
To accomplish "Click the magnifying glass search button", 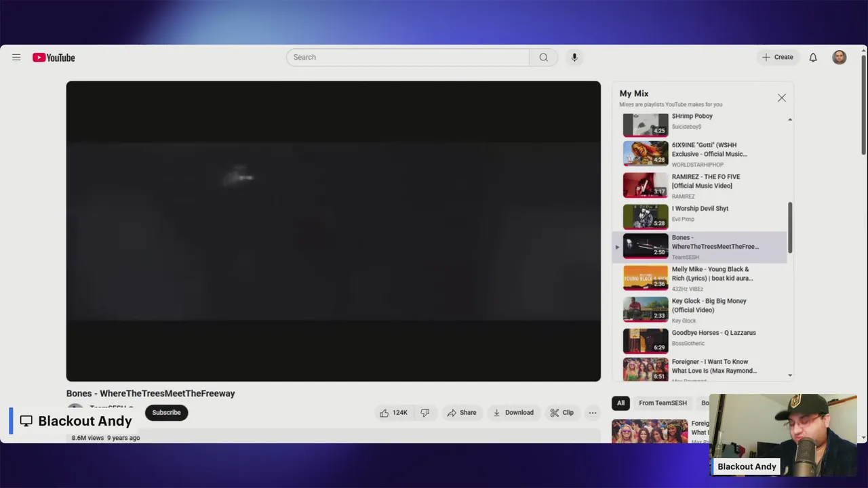I will coord(543,58).
